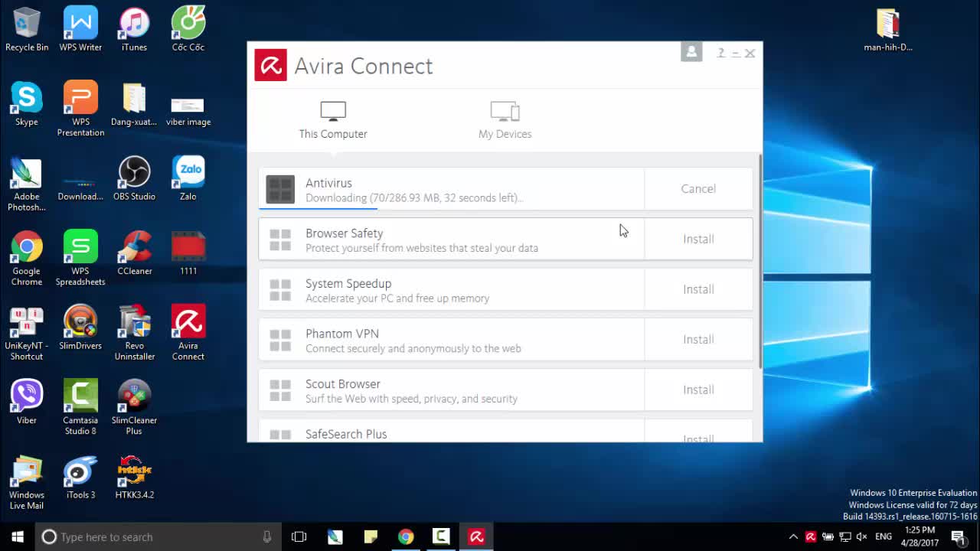This screenshot has height=551, width=980.
Task: Select the 1111 video file
Action: tap(188, 253)
